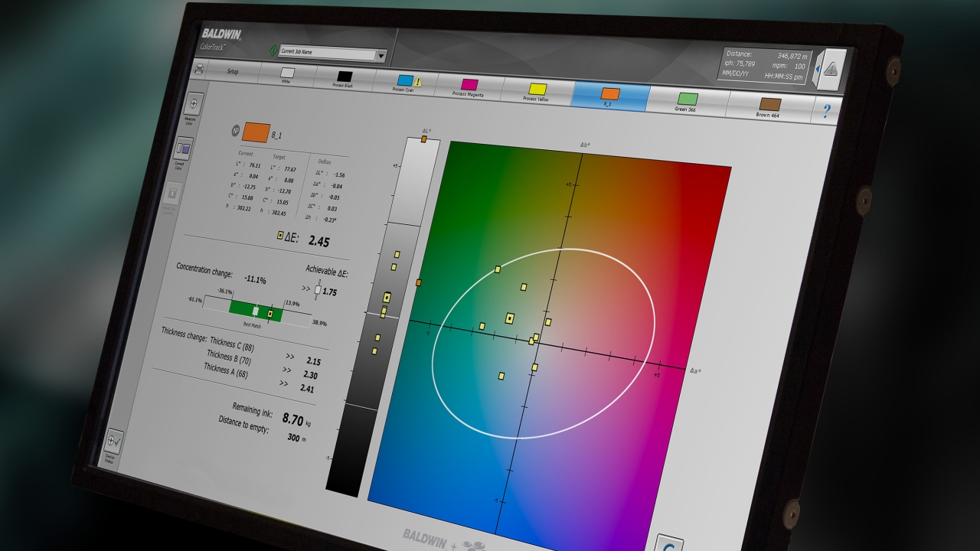
Task: Open the Setup tab
Action: (x=233, y=72)
